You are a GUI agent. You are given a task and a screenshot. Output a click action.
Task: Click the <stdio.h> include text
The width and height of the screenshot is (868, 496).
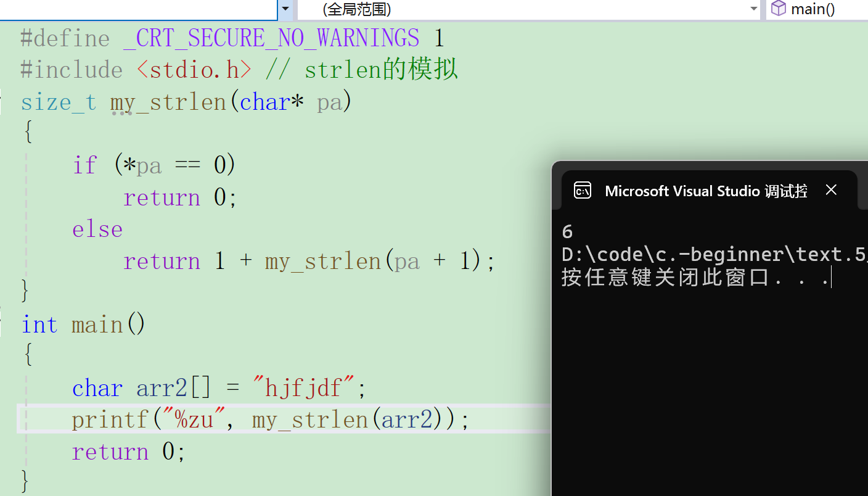coord(194,70)
